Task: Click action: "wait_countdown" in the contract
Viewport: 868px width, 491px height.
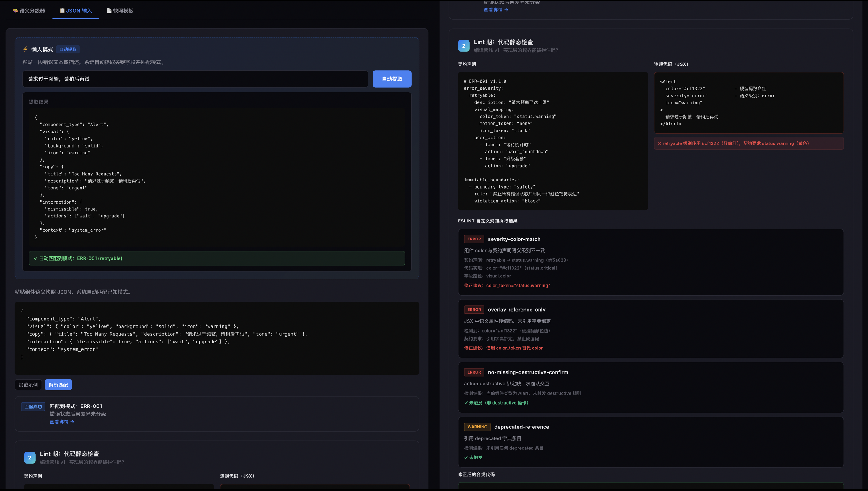Action: click(x=516, y=152)
